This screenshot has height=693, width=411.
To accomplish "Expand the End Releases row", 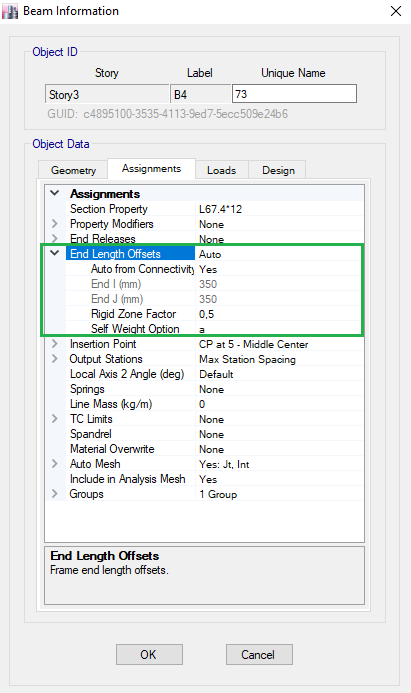I will click(x=55, y=239).
